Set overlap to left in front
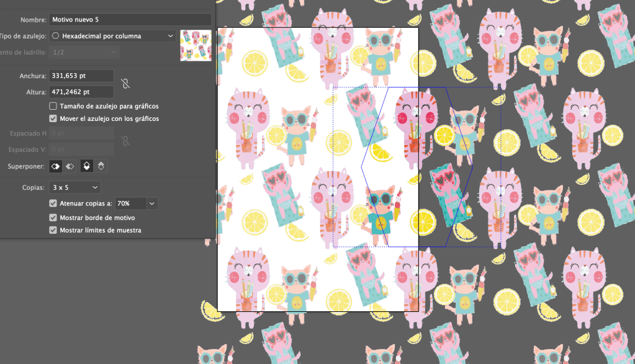The width and height of the screenshot is (635, 364). (x=55, y=166)
